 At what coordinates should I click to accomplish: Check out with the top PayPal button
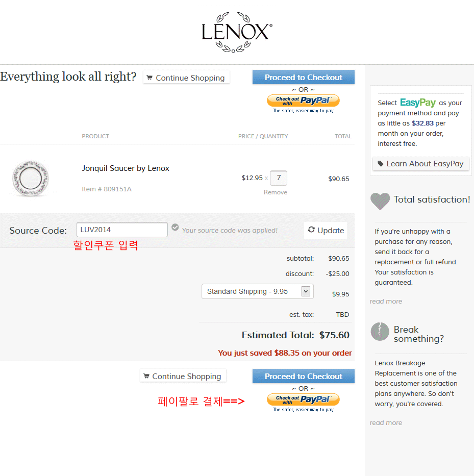303,101
